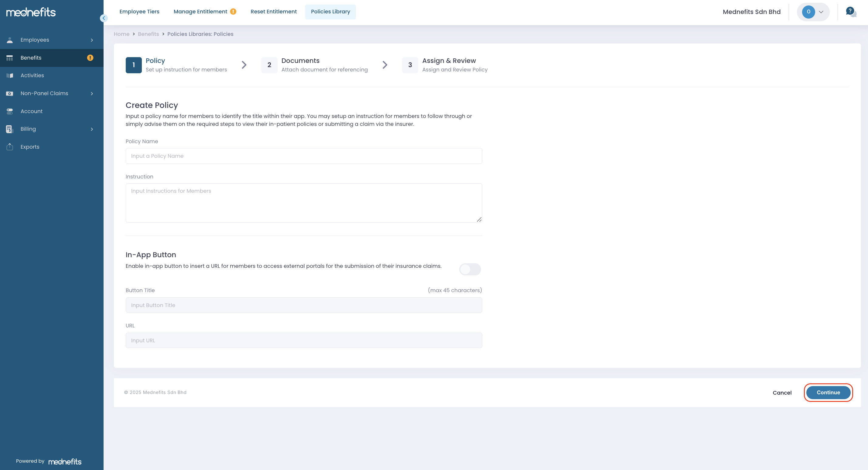Switch to Reset Entitlement tab
This screenshot has height=470, width=868.
(274, 12)
